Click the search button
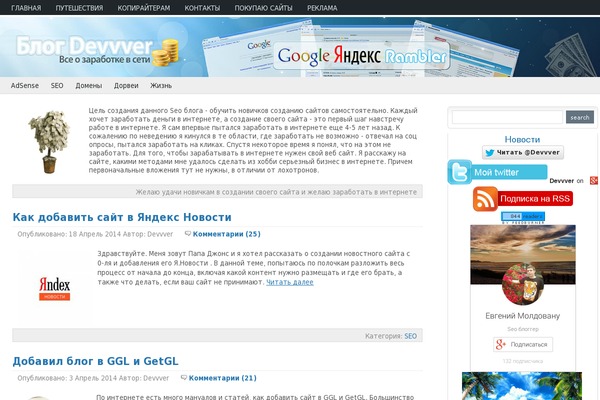 pos(580,117)
